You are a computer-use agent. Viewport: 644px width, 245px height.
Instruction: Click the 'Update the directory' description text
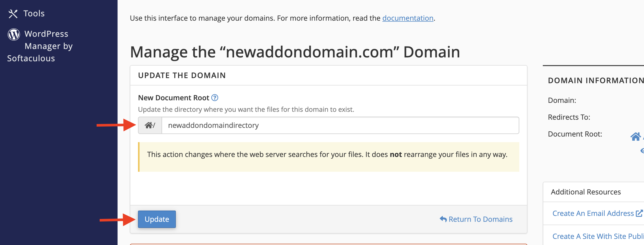(246, 109)
